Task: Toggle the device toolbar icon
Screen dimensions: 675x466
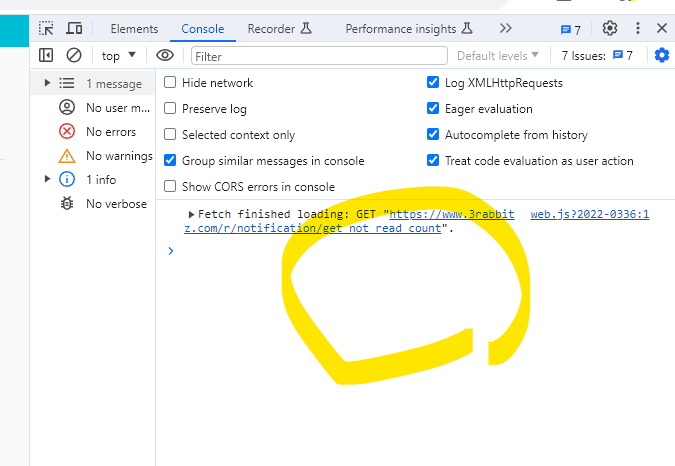Action: pos(74,29)
